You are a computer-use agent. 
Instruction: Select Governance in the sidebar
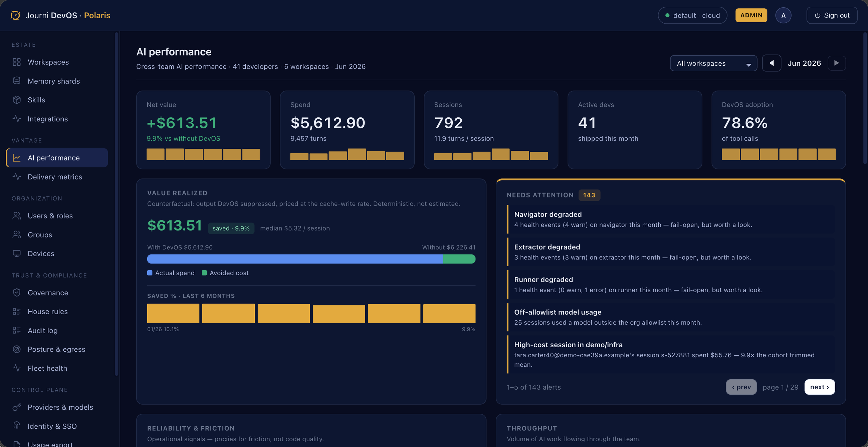click(57, 293)
